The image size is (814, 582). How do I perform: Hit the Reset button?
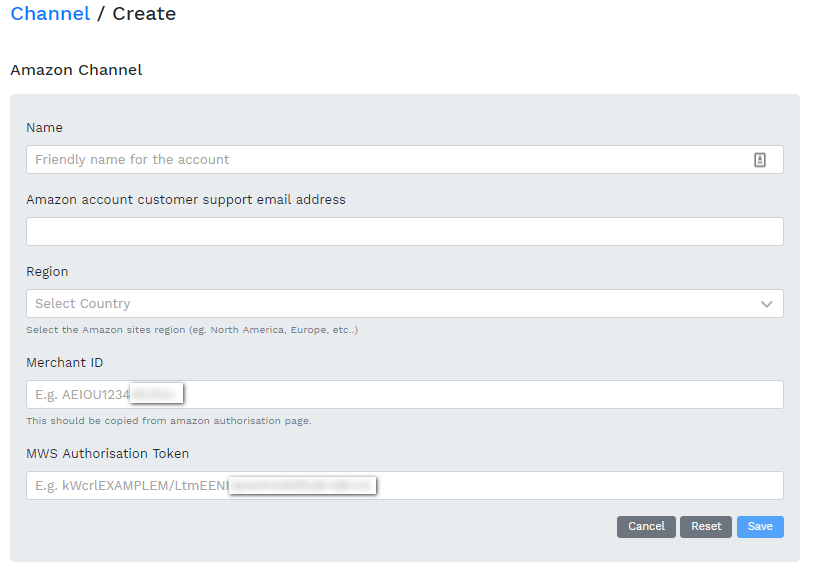[x=706, y=527]
